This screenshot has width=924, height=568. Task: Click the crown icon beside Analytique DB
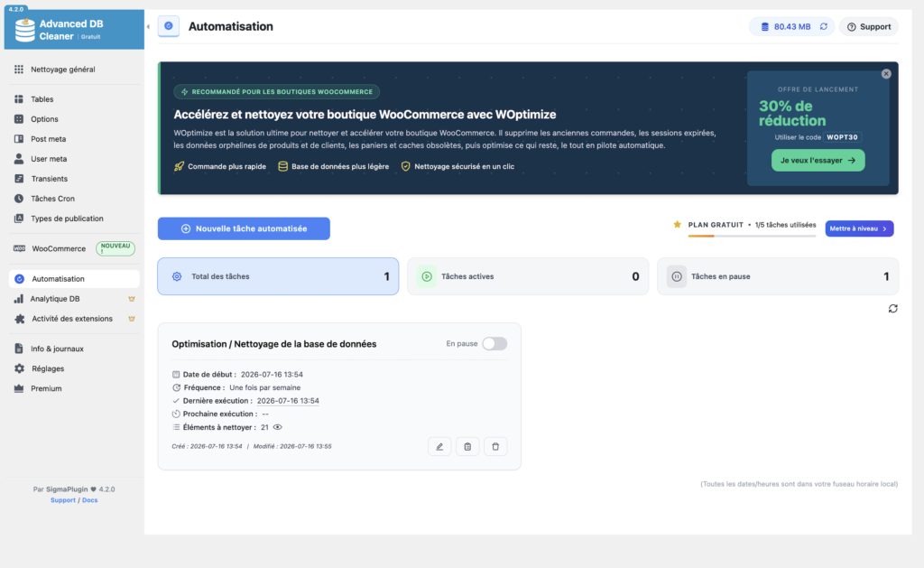point(132,299)
